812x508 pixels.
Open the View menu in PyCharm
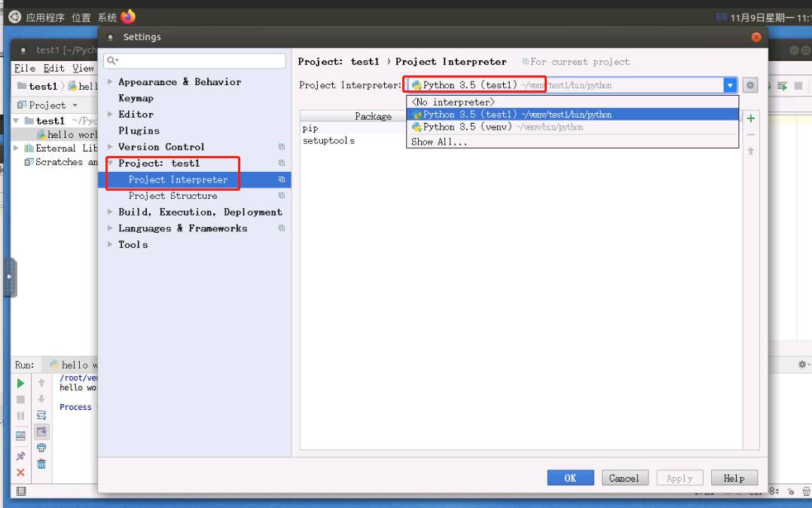(84, 69)
